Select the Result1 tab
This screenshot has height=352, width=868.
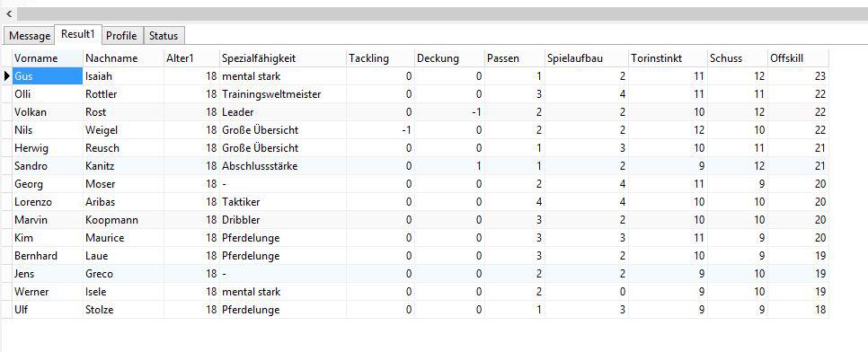[78, 34]
